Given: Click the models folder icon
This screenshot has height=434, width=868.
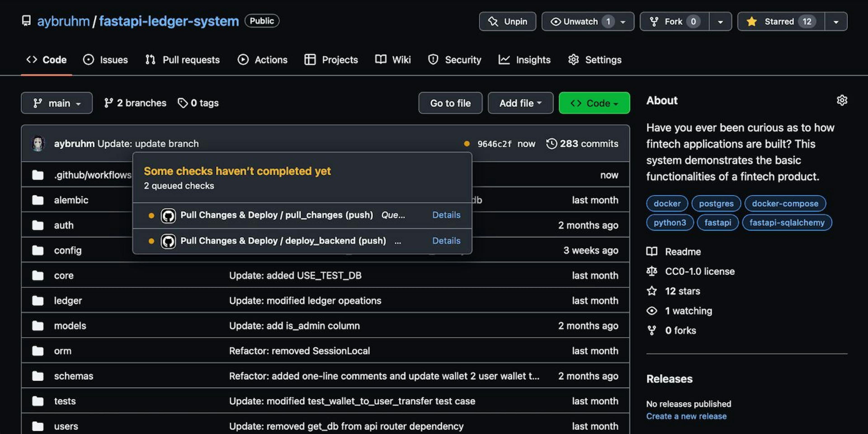Looking at the screenshot, I should click(38, 325).
